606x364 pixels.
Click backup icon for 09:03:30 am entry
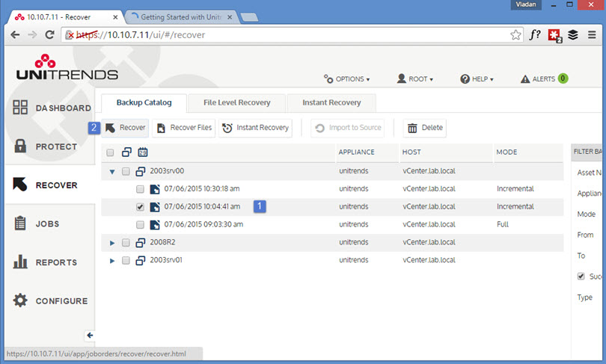pyautogui.click(x=155, y=225)
